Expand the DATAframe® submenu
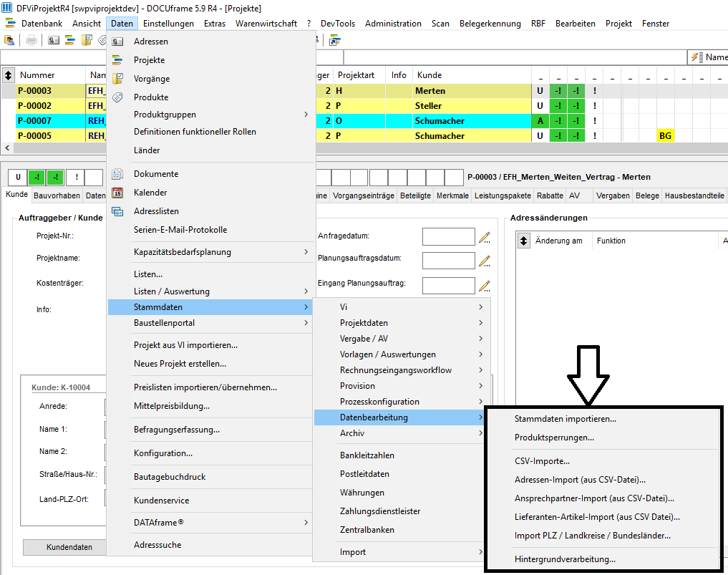Screen dimensions: 728x575 [306, 523]
